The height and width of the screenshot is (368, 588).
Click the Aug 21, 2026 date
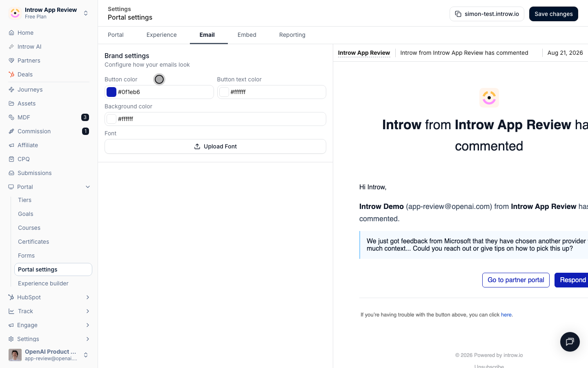565,53
